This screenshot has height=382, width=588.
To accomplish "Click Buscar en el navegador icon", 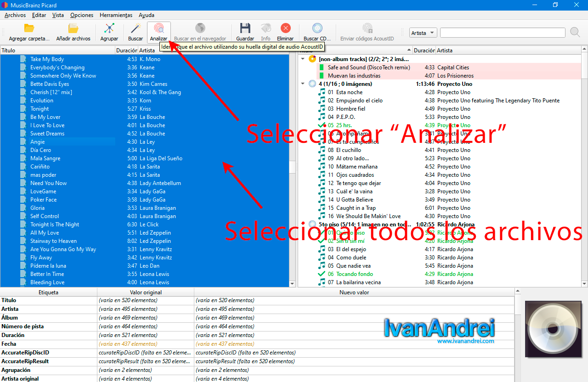I will click(200, 28).
